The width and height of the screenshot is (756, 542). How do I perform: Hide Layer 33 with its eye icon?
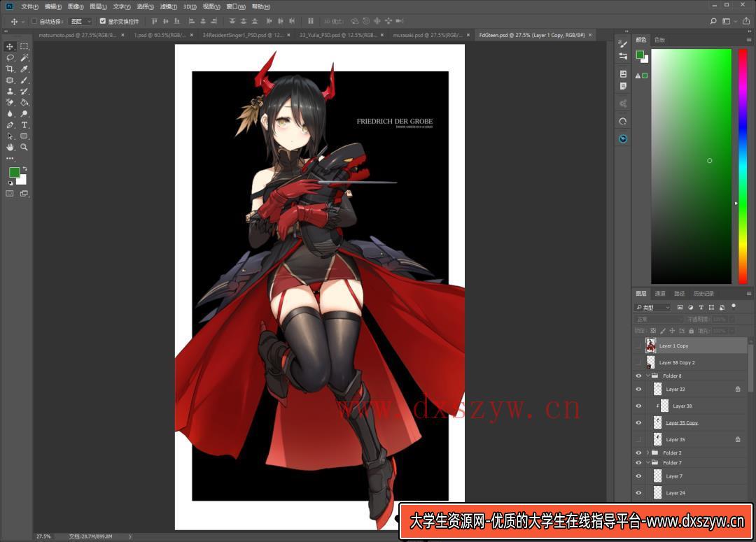(639, 390)
